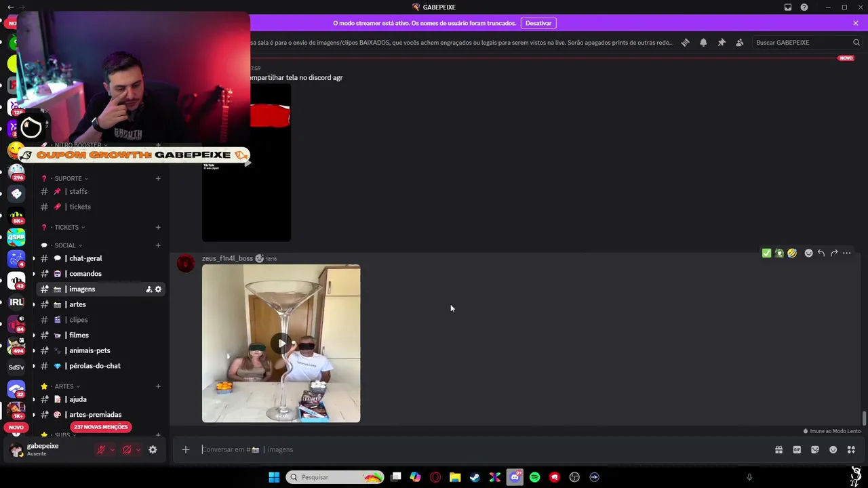Click the create invite icon on imagens channel

[149, 289]
